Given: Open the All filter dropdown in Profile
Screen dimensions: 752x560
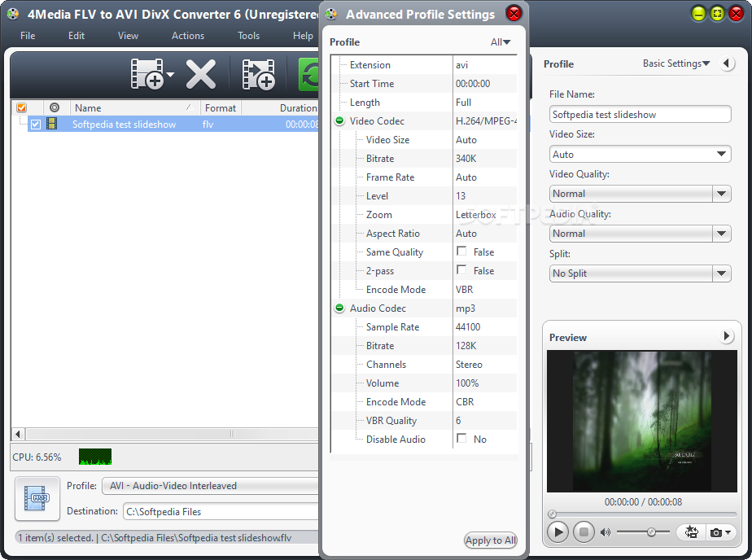Looking at the screenshot, I should point(501,42).
